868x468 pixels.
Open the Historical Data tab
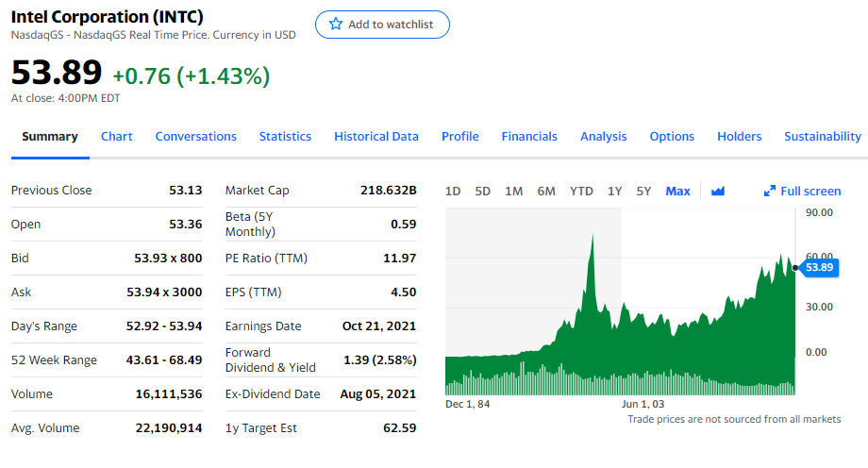[376, 136]
